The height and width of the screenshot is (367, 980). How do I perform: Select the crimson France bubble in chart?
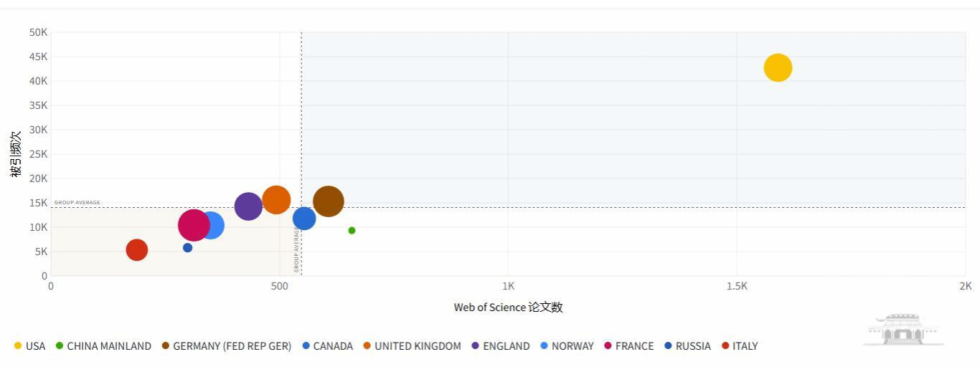(x=192, y=225)
